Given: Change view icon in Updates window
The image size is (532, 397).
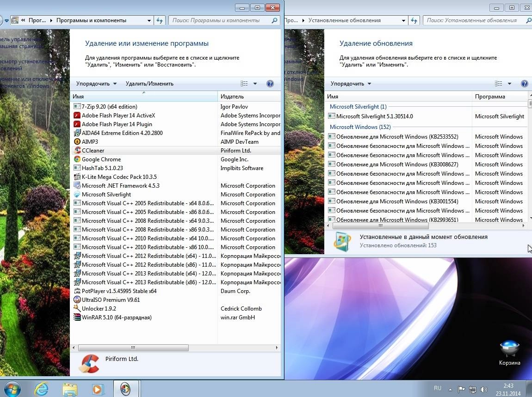Looking at the screenshot, I should (x=498, y=84).
